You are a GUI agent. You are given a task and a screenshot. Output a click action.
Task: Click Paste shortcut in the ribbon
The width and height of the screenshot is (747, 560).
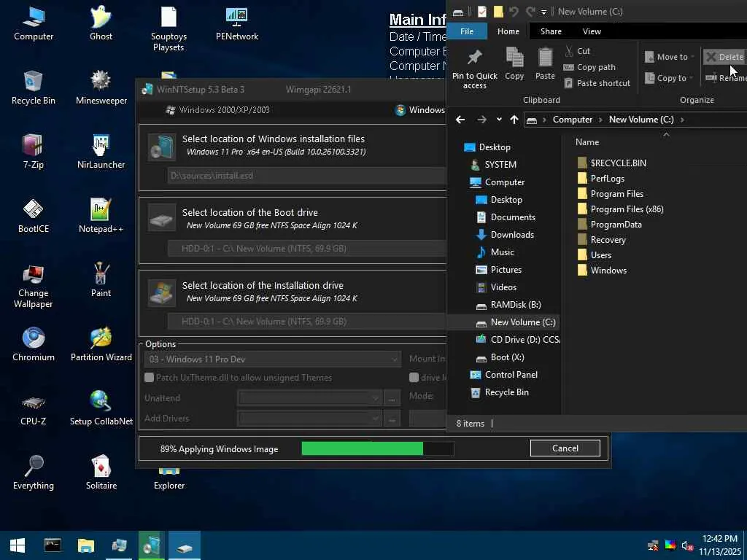tap(597, 83)
